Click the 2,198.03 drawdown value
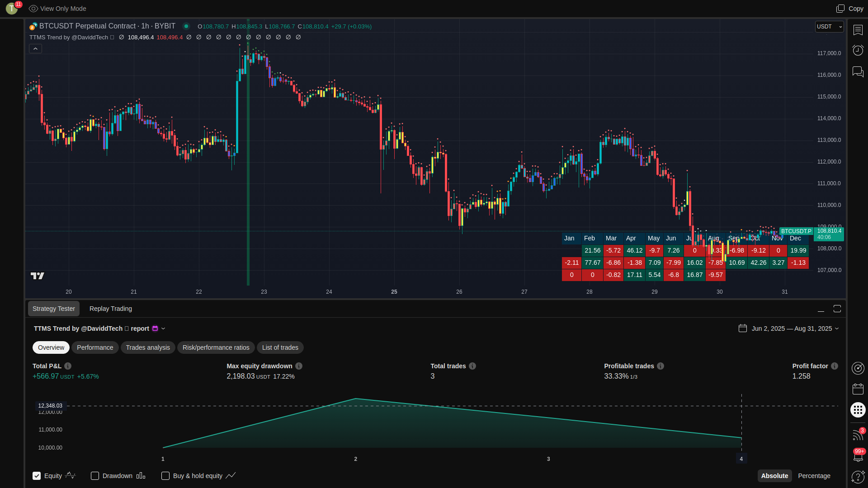The image size is (868, 488). [241, 376]
